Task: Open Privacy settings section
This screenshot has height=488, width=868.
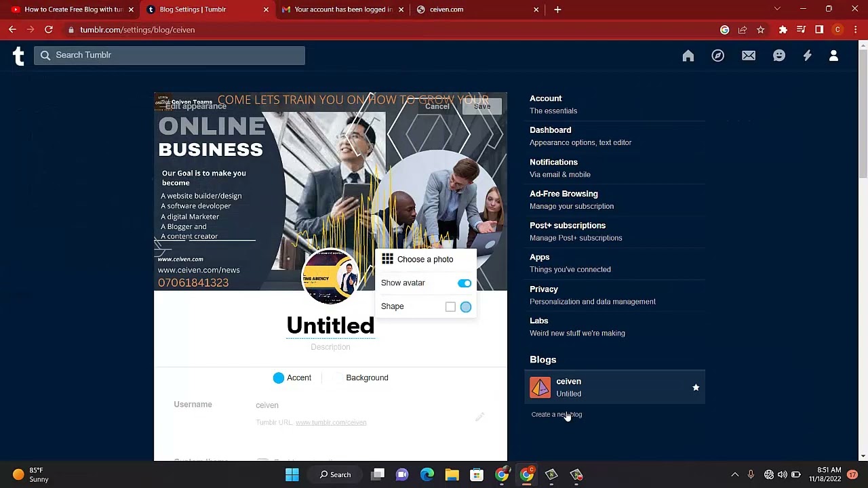Action: (616, 295)
